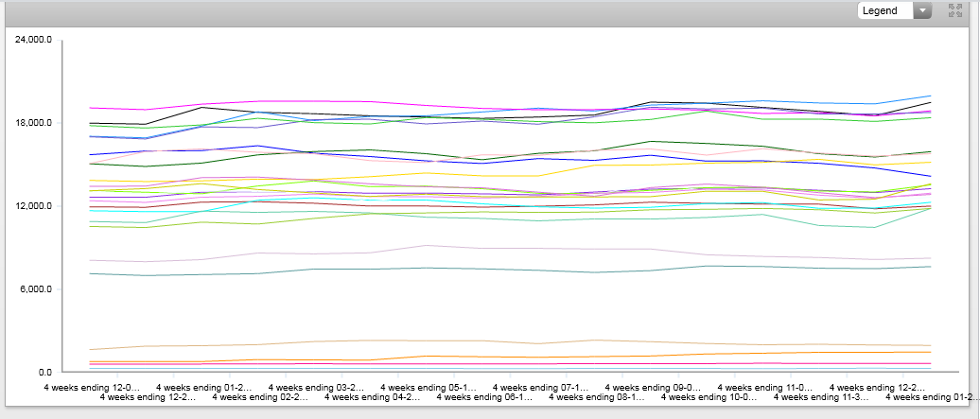Click the fullscreen expand arrows icon

tap(954, 10)
